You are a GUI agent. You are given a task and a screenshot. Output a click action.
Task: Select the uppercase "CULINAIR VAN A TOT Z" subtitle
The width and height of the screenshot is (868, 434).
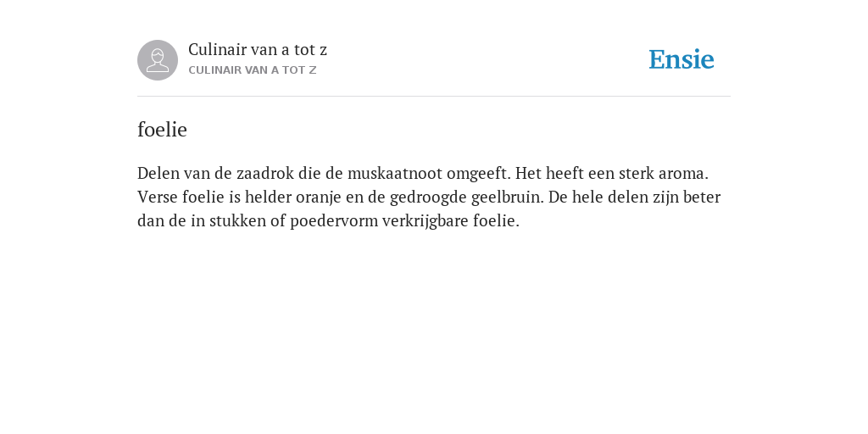click(253, 70)
